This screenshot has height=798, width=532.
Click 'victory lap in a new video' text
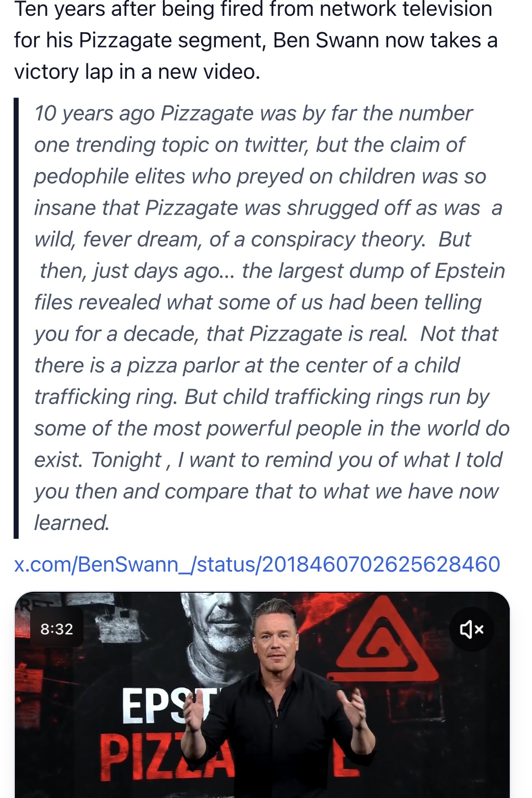(136, 72)
